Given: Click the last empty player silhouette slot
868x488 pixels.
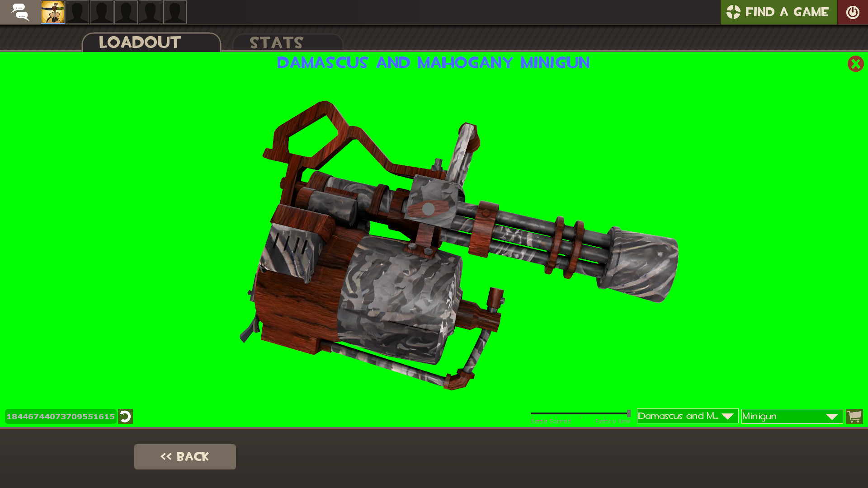Looking at the screenshot, I should [175, 12].
